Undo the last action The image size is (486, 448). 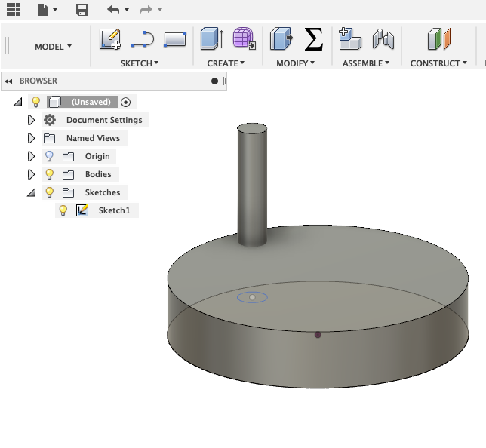click(113, 10)
